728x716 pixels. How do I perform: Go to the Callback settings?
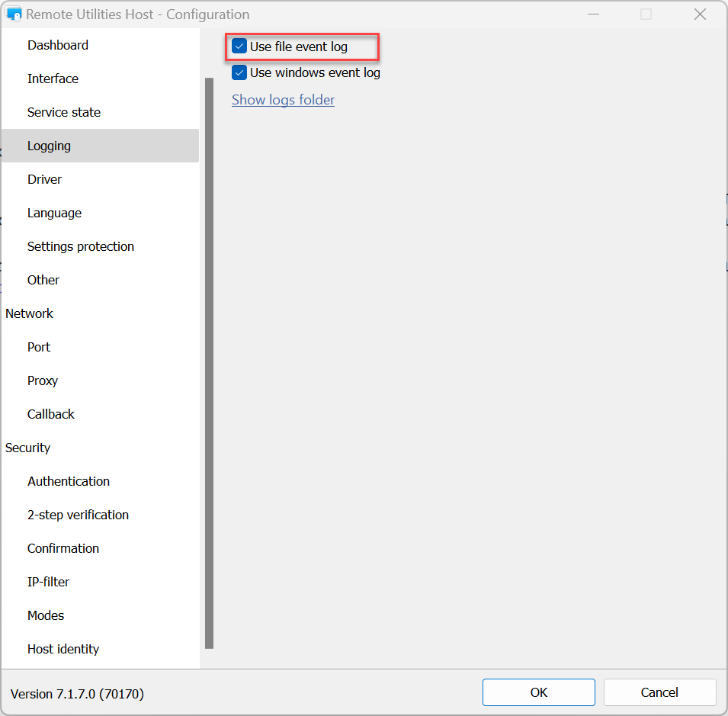point(101,414)
